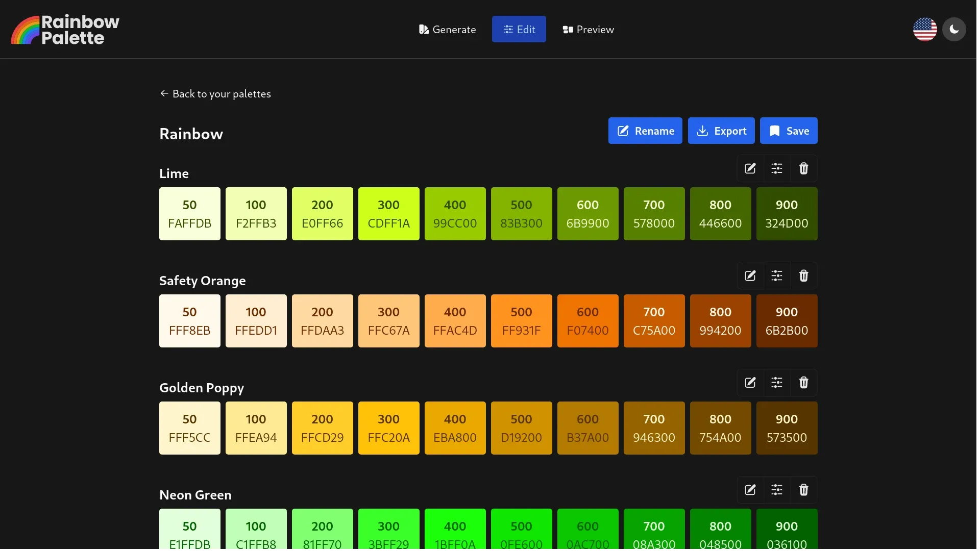
Task: Open the language selector US flag
Action: tap(924, 30)
